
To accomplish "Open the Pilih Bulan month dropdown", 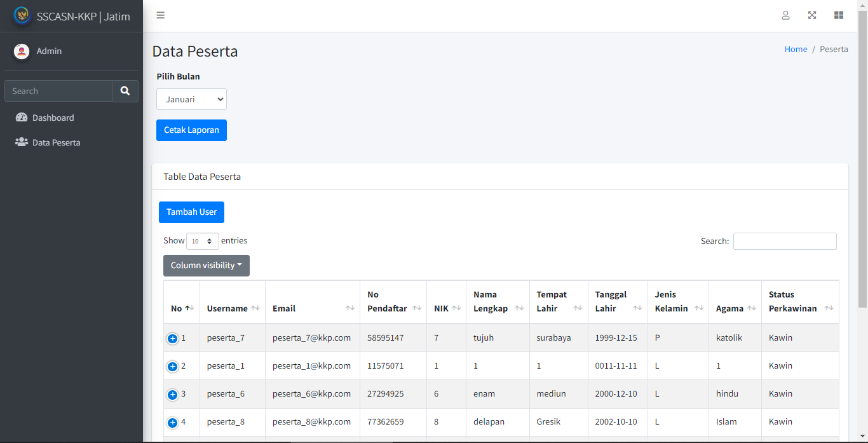I will 191,99.
